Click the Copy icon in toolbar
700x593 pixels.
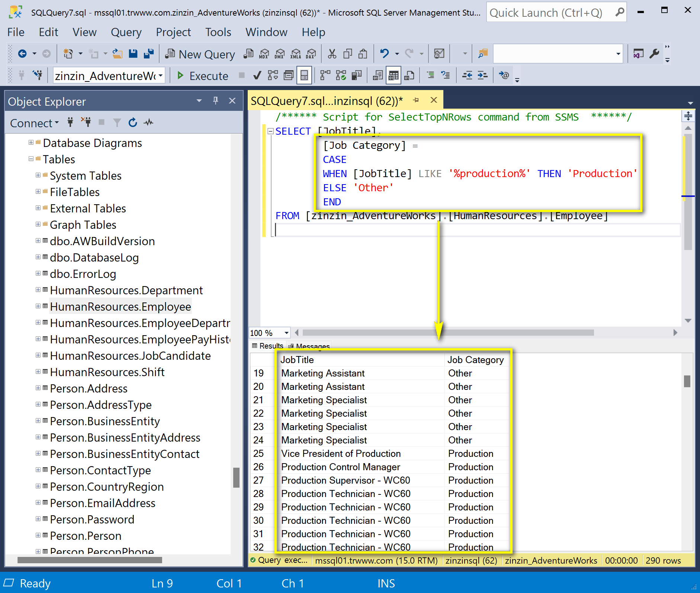click(348, 54)
